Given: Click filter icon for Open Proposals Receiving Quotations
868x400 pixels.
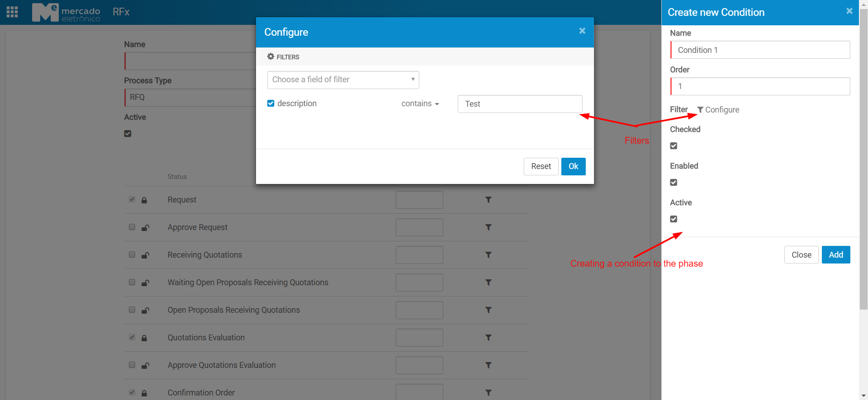Looking at the screenshot, I should 489,310.
